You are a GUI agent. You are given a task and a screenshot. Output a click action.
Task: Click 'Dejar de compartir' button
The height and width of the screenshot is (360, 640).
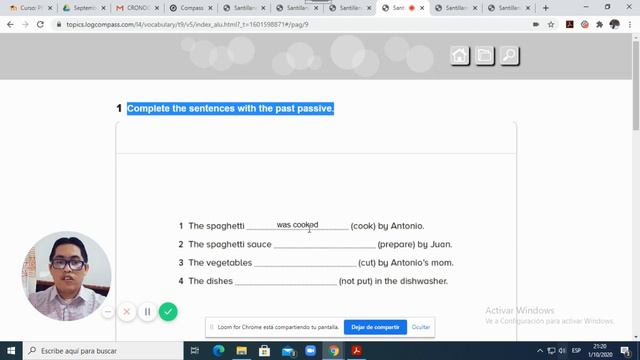[x=375, y=327]
